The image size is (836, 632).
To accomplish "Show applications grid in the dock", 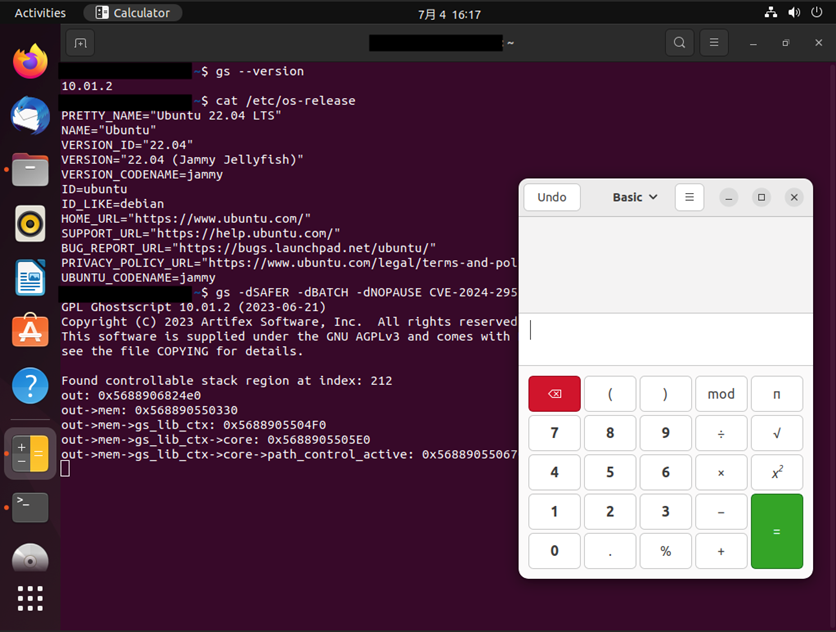I will point(30,598).
